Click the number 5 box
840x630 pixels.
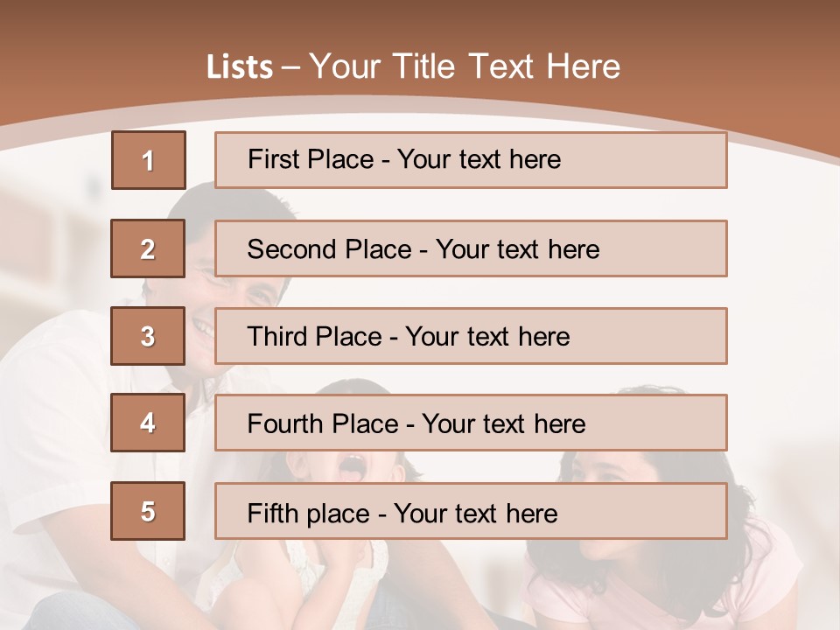point(148,511)
